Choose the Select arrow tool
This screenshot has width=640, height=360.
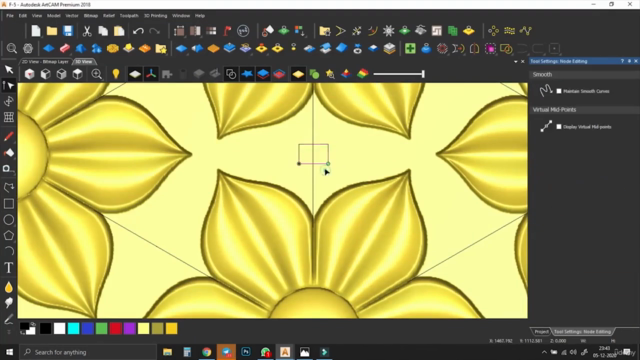[9, 69]
